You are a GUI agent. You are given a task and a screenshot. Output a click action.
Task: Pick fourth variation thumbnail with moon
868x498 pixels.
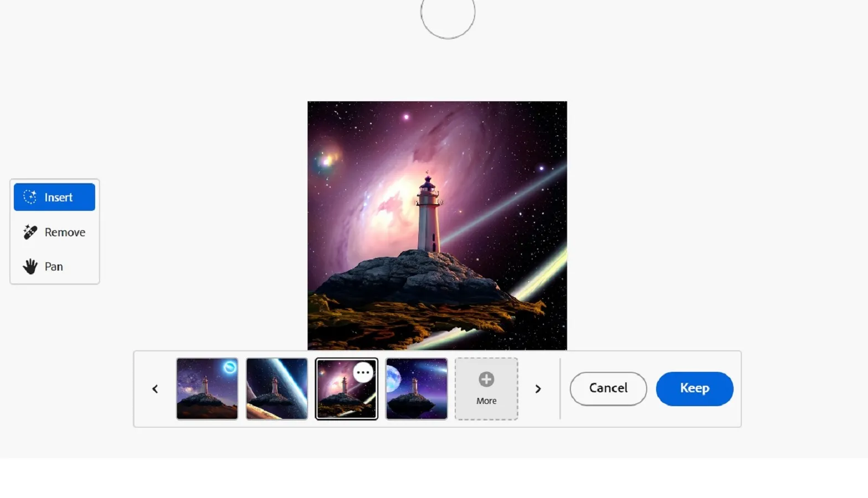pos(416,388)
